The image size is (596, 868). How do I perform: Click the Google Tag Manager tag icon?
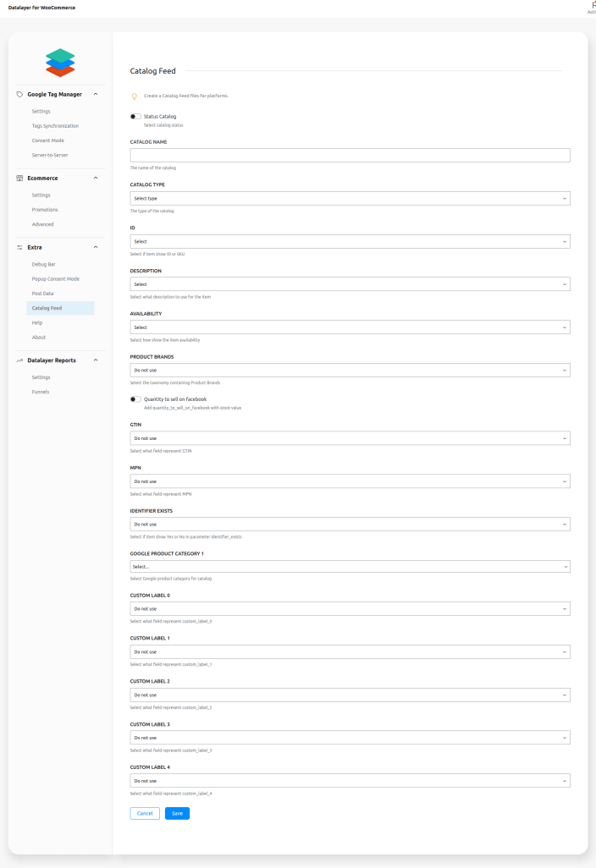(x=20, y=94)
